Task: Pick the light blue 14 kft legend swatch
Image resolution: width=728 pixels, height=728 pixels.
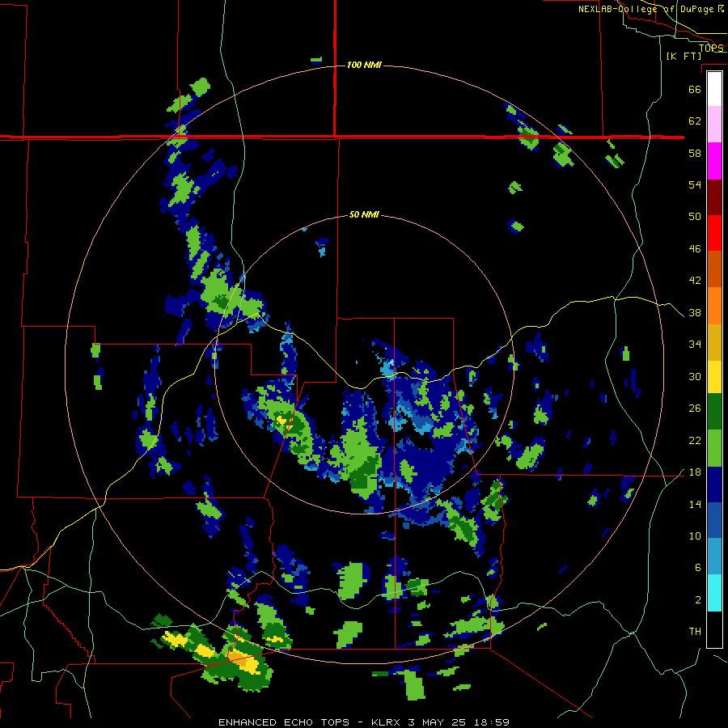Action: (714, 557)
